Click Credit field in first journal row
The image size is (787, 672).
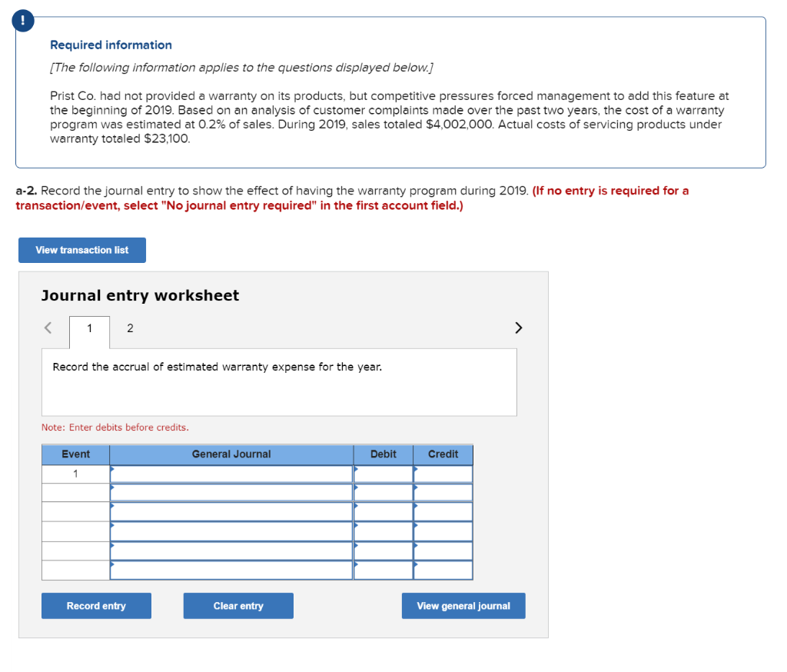[x=443, y=474]
